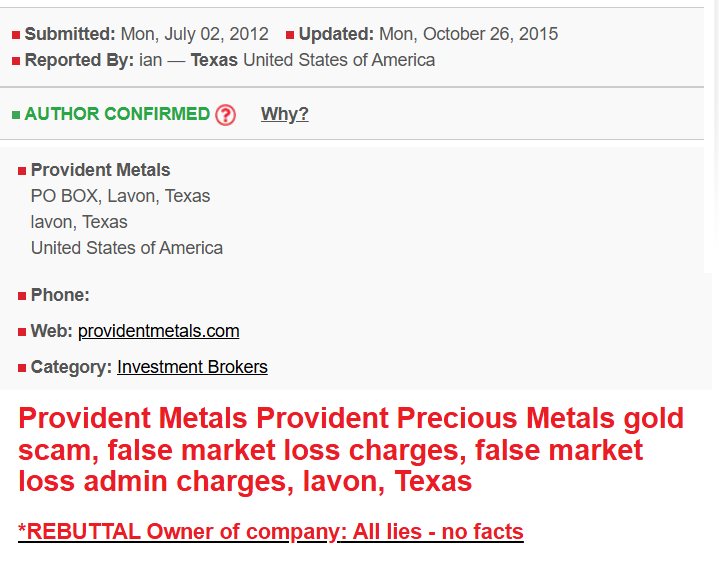The image size is (719, 569).
Task: Visit providentmetals.com web link
Action: click(159, 331)
